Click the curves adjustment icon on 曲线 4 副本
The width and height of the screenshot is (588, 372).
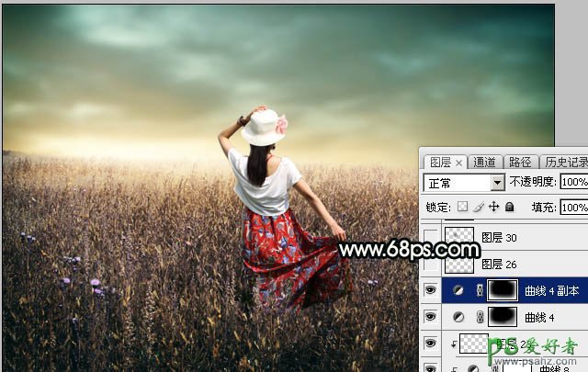[456, 291]
